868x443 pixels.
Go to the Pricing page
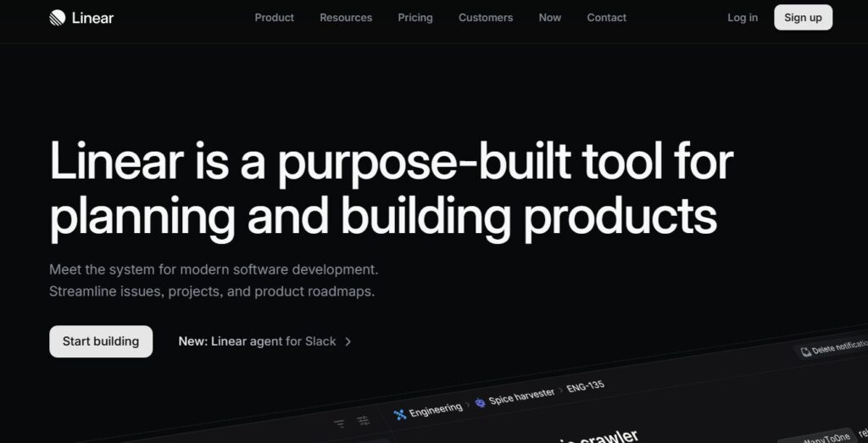pos(415,18)
